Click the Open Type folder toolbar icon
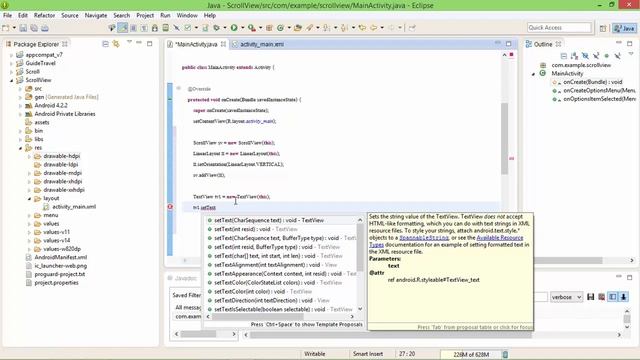The image size is (640, 360). tap(298, 28)
